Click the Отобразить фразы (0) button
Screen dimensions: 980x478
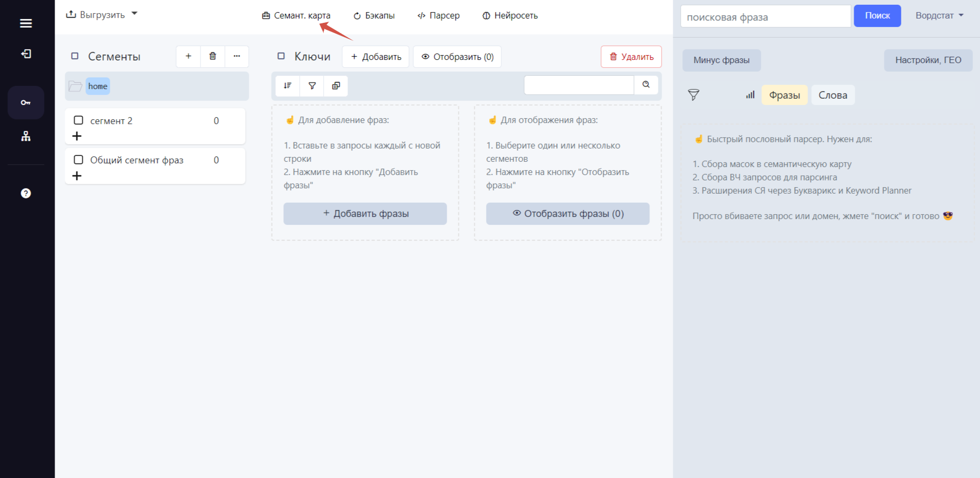coord(568,214)
